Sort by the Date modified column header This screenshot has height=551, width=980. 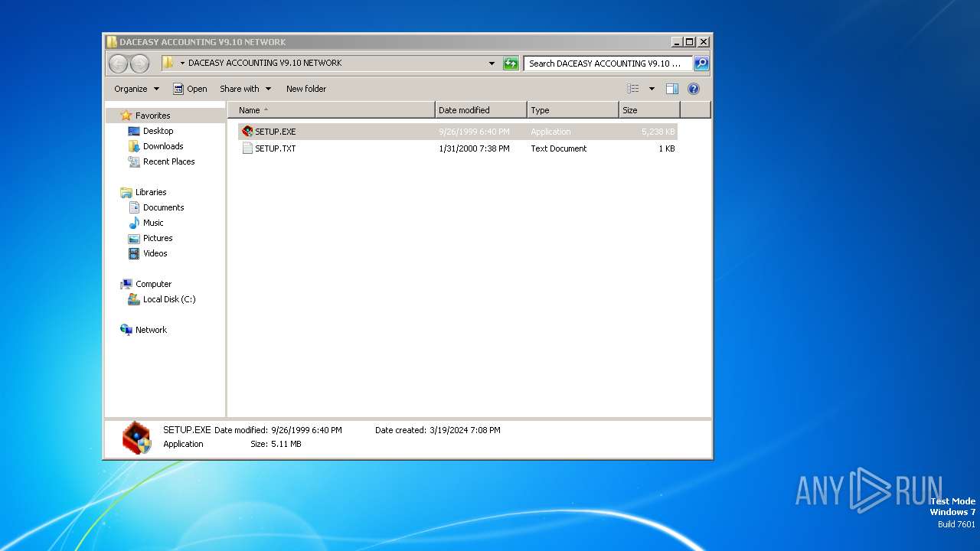pos(481,110)
